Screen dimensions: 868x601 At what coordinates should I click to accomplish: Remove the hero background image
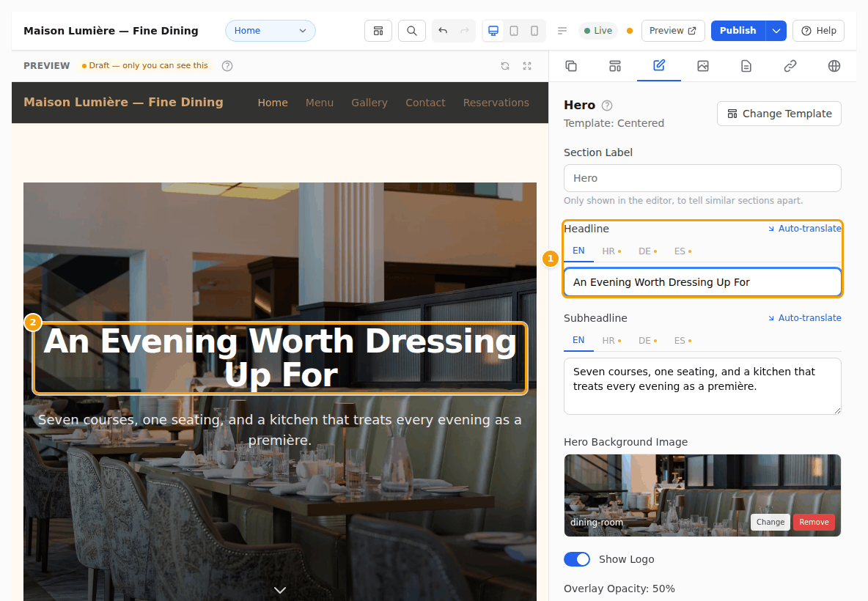(x=814, y=523)
